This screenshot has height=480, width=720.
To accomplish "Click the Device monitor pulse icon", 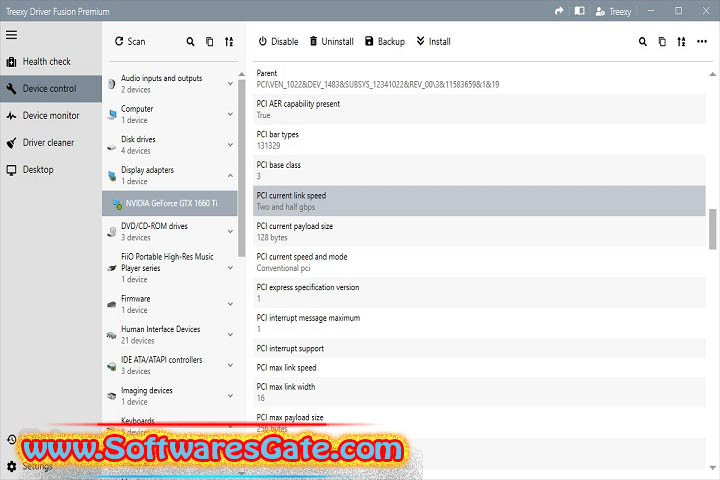I will pyautogui.click(x=11, y=116).
